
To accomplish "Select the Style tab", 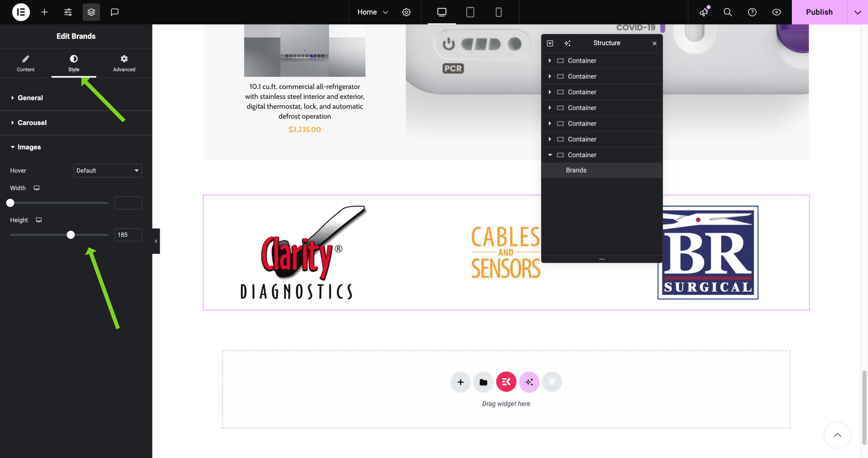I will point(74,63).
